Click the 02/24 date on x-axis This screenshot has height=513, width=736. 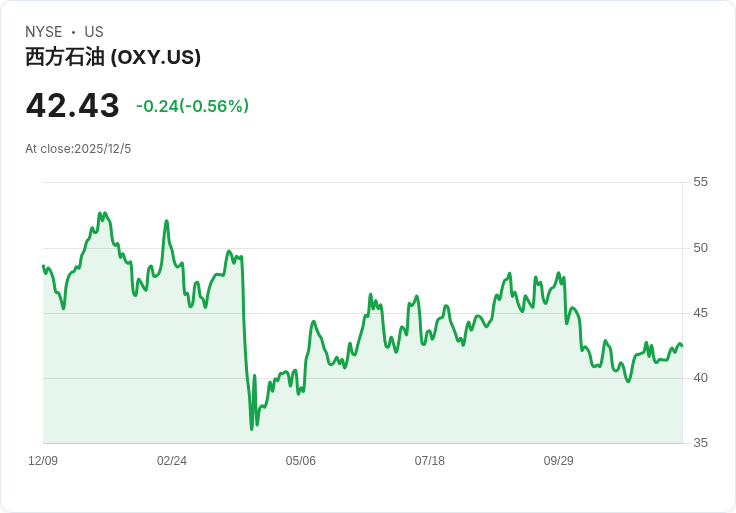tap(172, 460)
